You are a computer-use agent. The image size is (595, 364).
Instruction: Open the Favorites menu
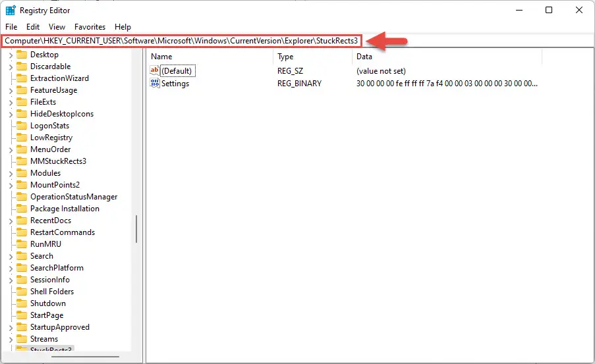[90, 27]
